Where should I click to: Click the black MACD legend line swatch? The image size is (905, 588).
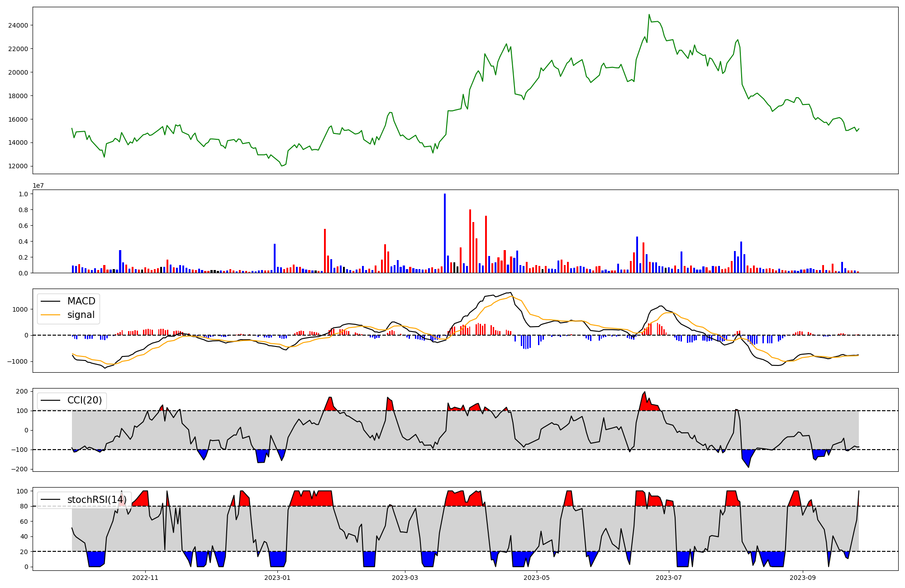(x=50, y=301)
